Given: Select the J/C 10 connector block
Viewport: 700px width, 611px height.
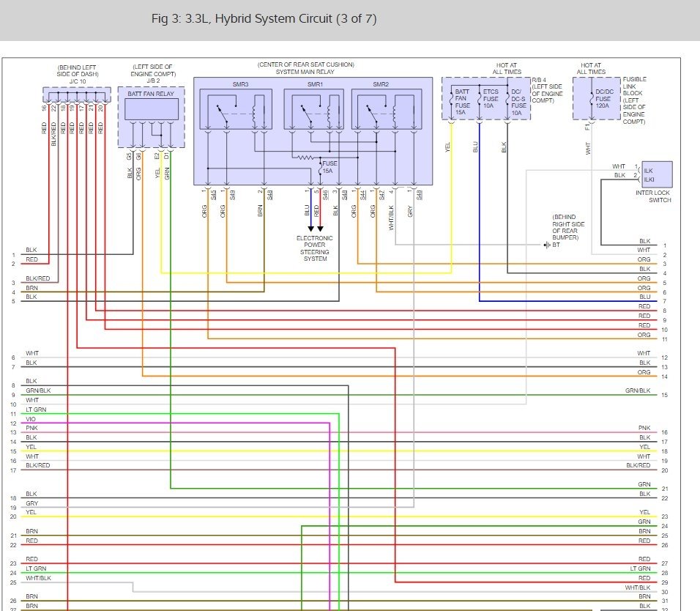Looking at the screenshot, I should coord(77,96).
